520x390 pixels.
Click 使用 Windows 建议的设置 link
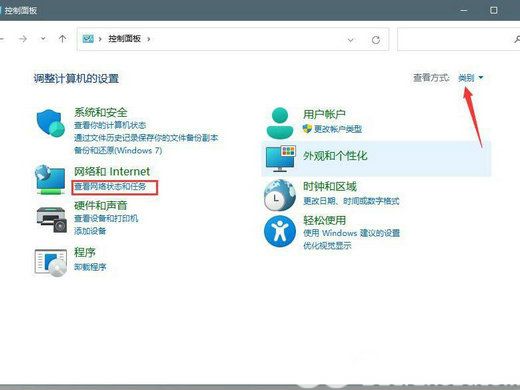[x=351, y=233]
